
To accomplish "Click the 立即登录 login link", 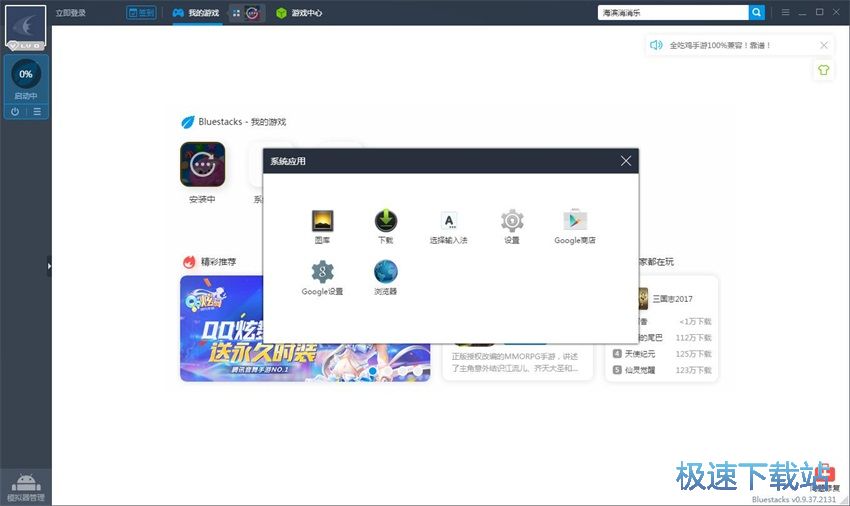I will 70,13.
